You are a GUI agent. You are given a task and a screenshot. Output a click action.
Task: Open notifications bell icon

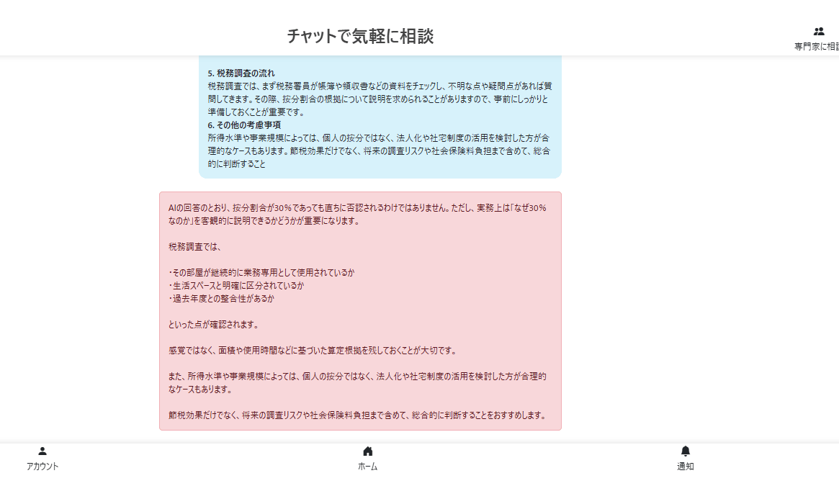tap(686, 451)
